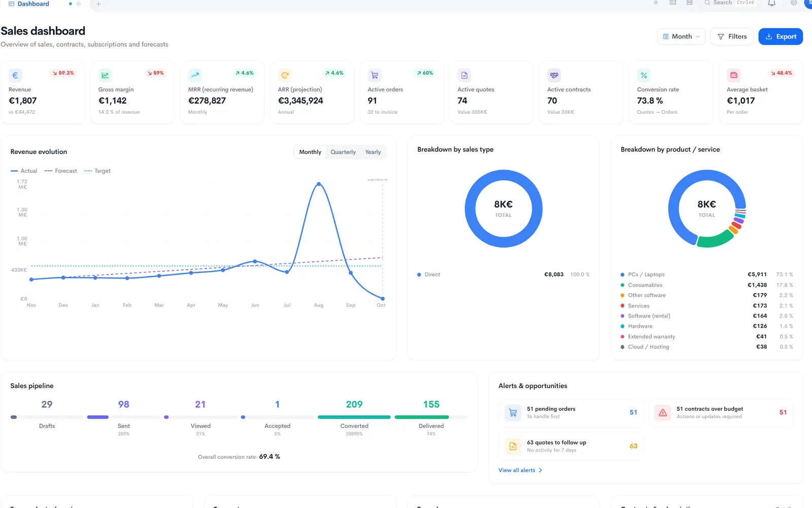Toggle the Forecast series in chart legend

point(61,171)
